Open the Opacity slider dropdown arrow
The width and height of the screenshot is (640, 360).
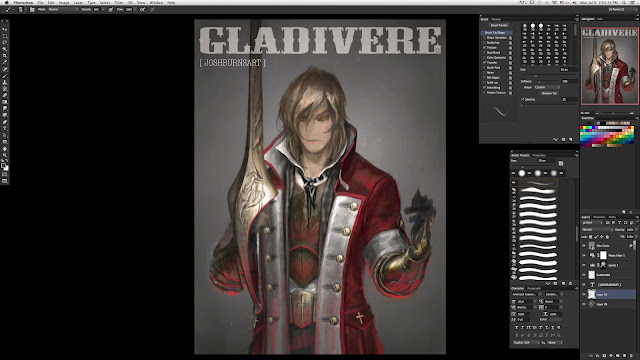(104, 9)
